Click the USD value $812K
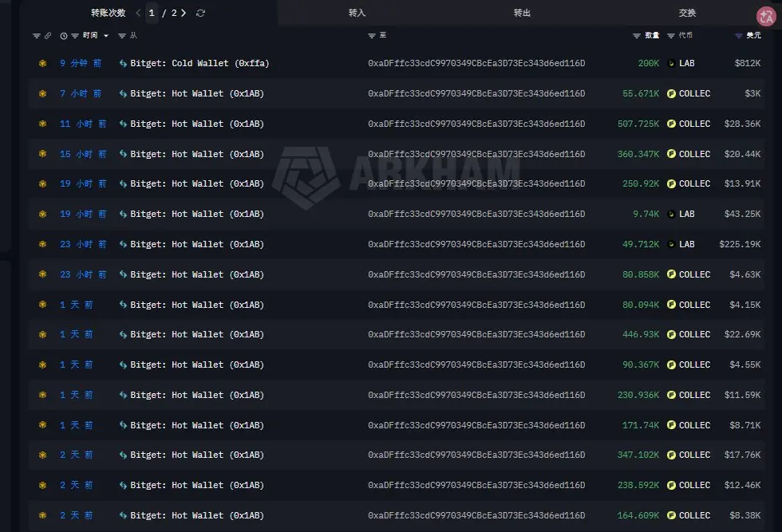 click(748, 63)
